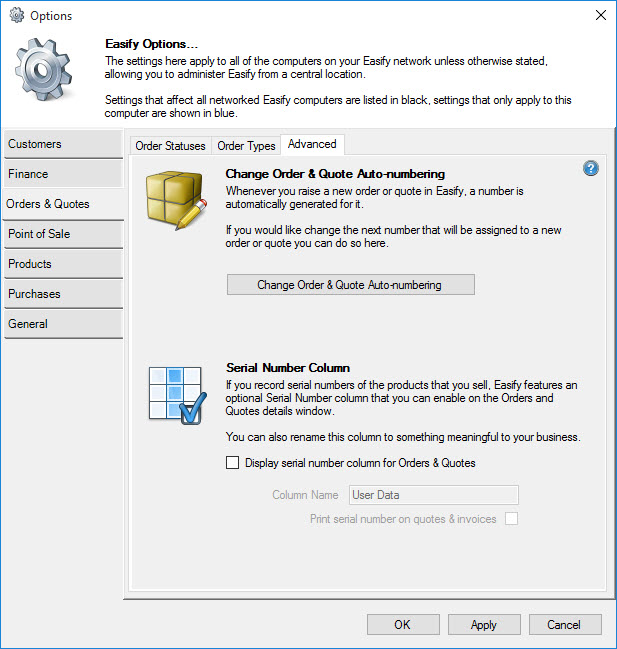Open the Customers options section
Image resolution: width=617 pixels, height=649 pixels.
[x=62, y=144]
